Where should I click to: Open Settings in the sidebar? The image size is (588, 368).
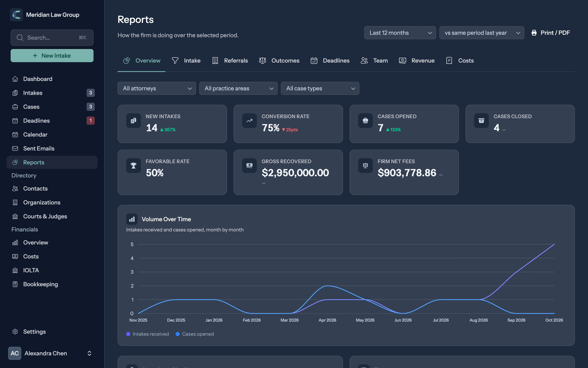pos(52,332)
